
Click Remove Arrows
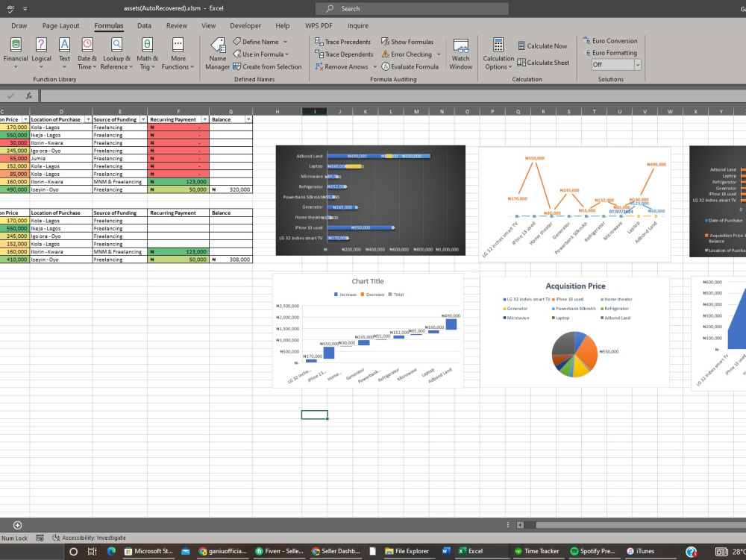342,66
